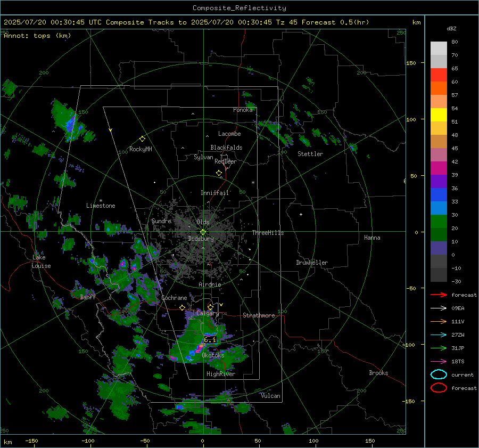Click the Vulcan label

pyautogui.click(x=270, y=396)
